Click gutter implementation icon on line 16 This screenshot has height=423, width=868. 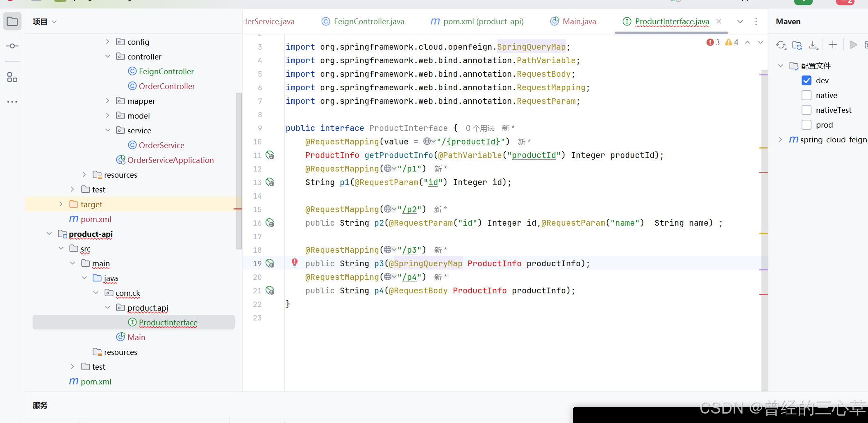click(x=270, y=223)
